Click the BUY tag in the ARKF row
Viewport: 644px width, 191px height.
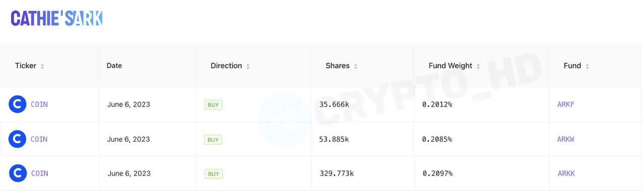pyautogui.click(x=213, y=105)
